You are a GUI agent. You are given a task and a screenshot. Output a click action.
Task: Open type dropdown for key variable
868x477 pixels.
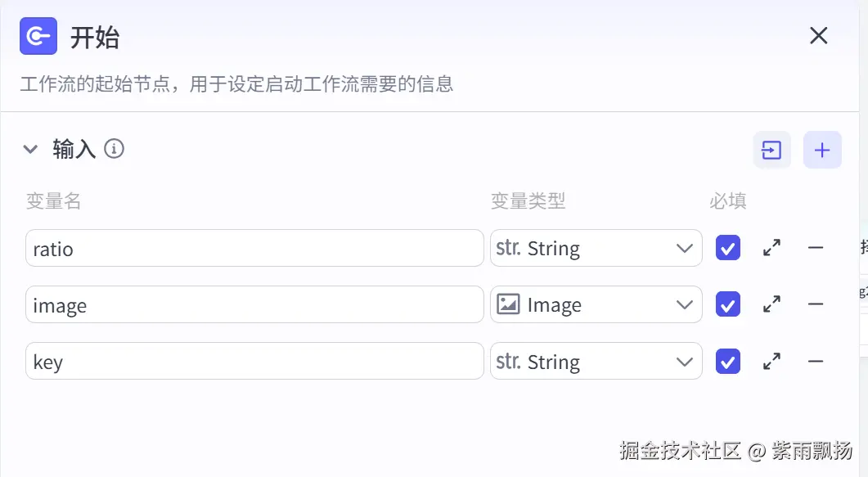point(596,361)
